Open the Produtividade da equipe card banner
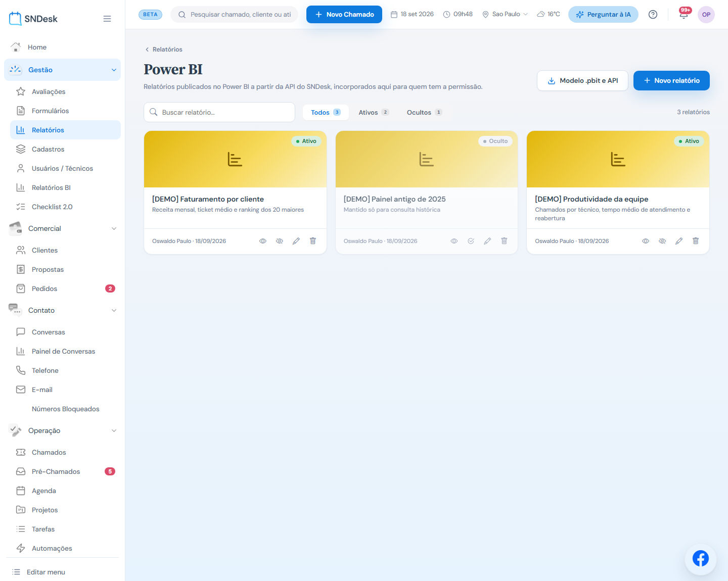The image size is (728, 581). point(618,159)
